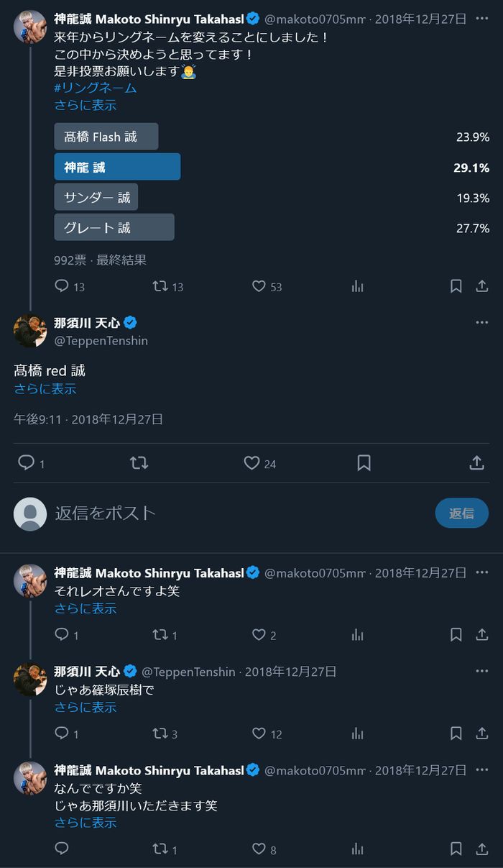Click the 返信 reply button
The height and width of the screenshot is (868, 503).
[461, 513]
